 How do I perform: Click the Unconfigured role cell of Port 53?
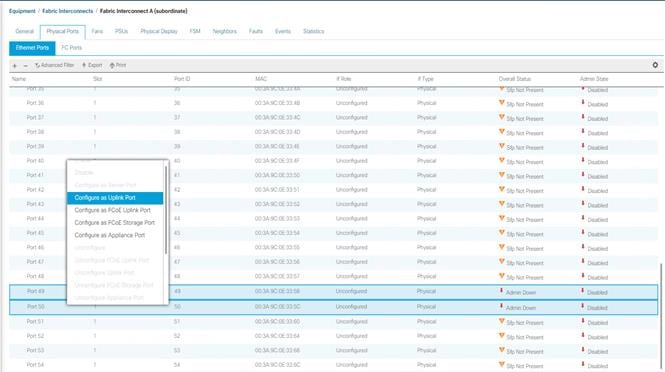352,350
